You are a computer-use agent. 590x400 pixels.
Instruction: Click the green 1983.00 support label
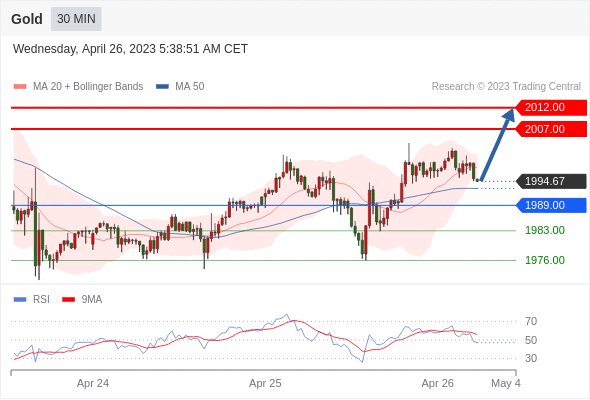[x=545, y=230]
